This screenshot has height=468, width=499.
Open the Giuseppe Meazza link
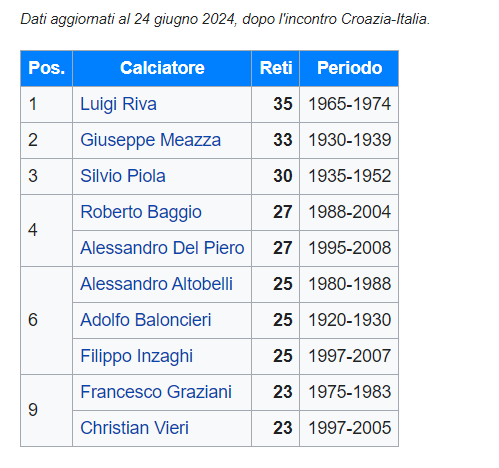(150, 140)
